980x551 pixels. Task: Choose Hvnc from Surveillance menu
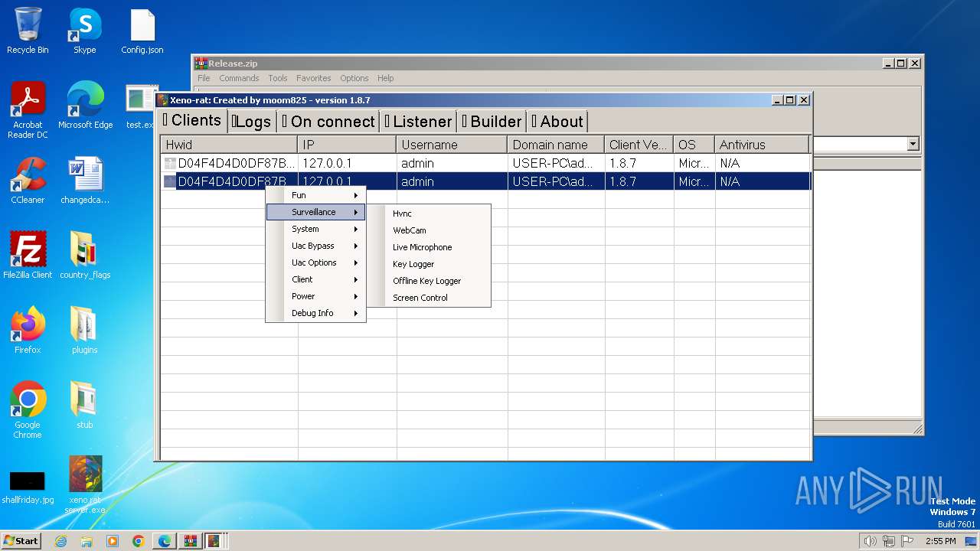point(429,214)
